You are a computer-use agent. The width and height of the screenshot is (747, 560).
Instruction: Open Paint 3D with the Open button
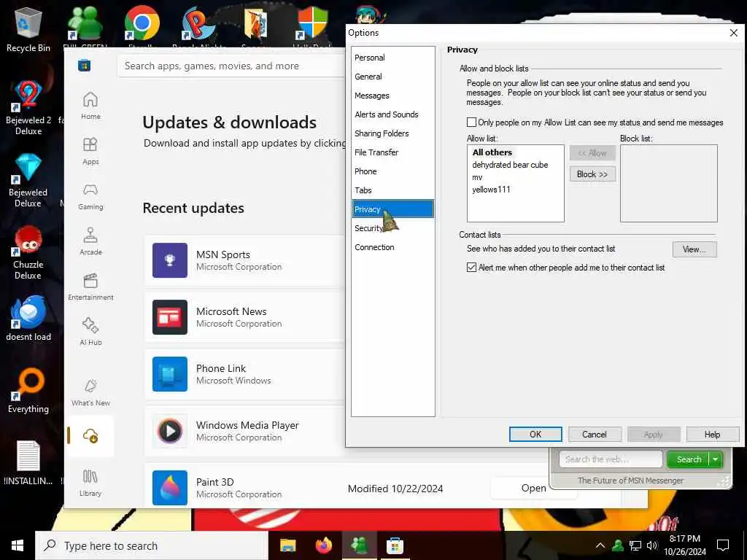pyautogui.click(x=533, y=488)
